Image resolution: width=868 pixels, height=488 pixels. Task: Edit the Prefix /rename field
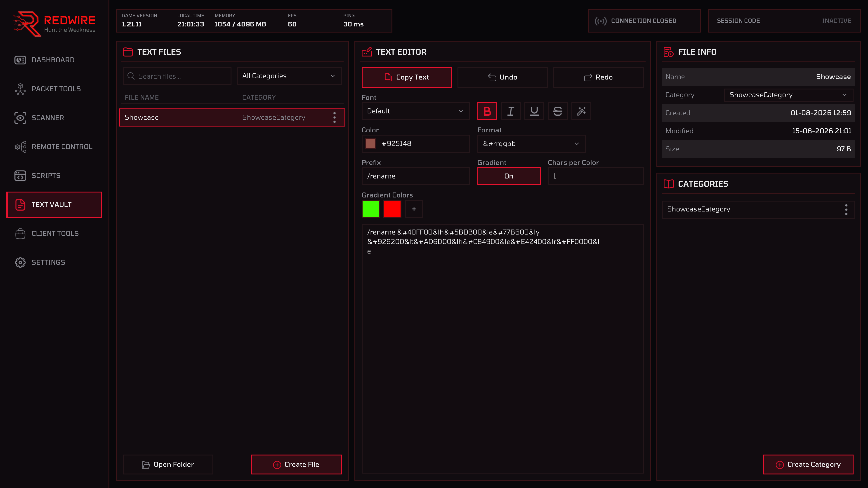click(415, 176)
